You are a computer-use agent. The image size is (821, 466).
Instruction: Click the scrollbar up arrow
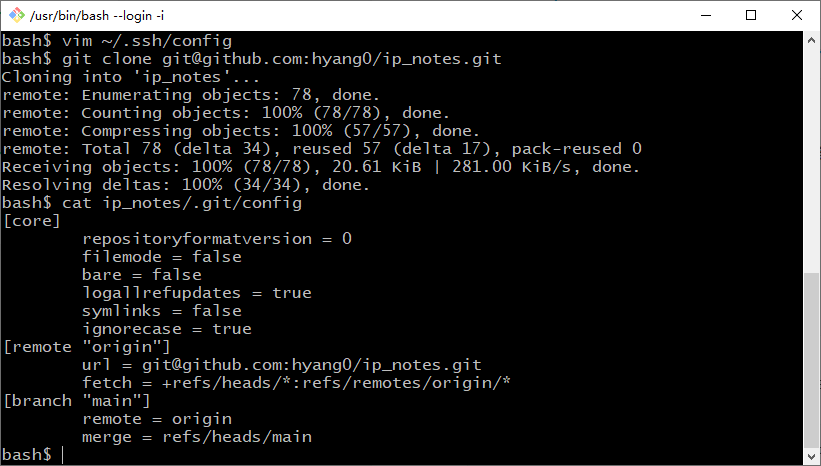812,40
